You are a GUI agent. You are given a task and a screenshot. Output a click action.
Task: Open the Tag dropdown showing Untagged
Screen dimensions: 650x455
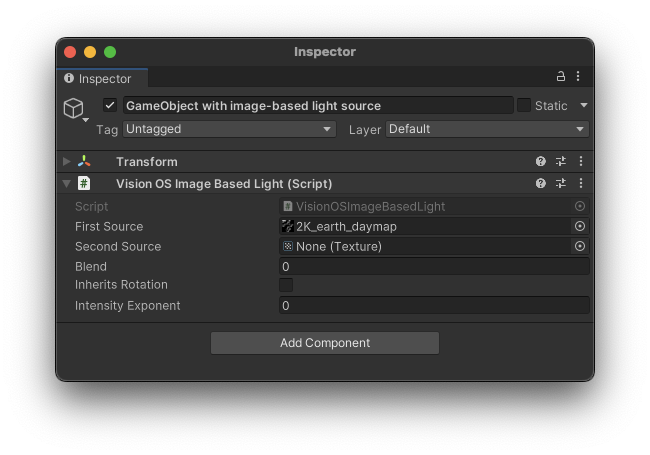[229, 129]
